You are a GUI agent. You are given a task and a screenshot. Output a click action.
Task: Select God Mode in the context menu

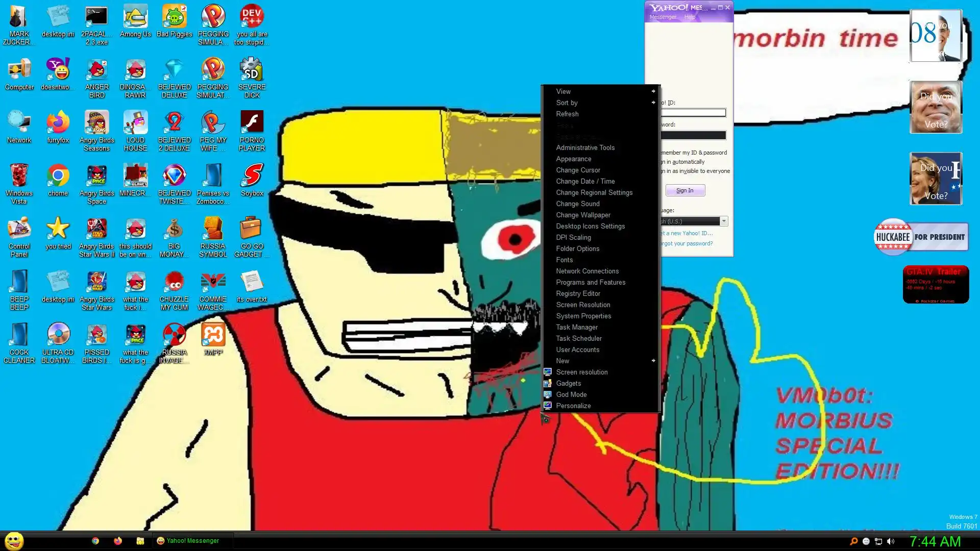tap(571, 394)
